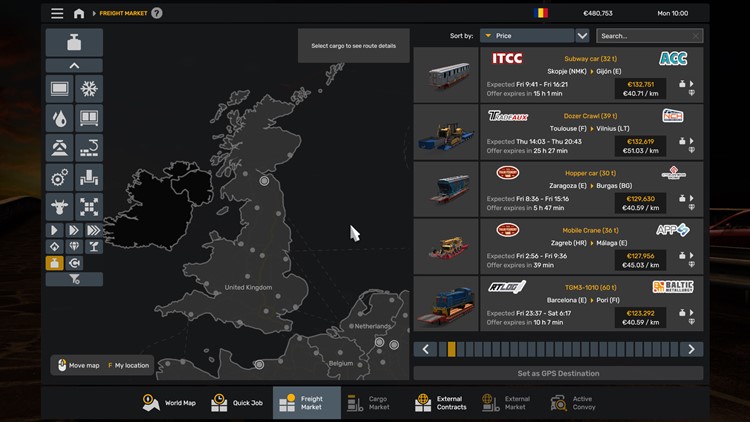Viewport: 750px width, 422px height.
Task: Toggle the oversize expand-arrows cargo filter
Action: pos(89,207)
